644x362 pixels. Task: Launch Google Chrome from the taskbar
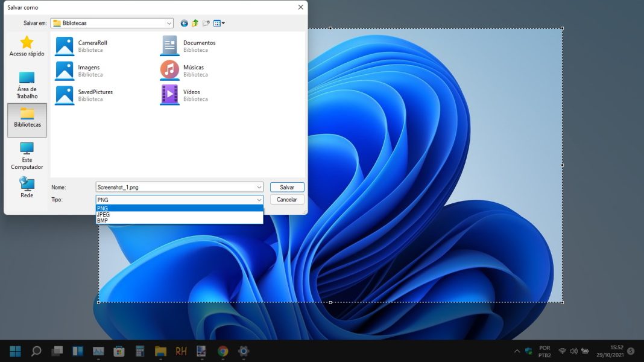pyautogui.click(x=222, y=350)
